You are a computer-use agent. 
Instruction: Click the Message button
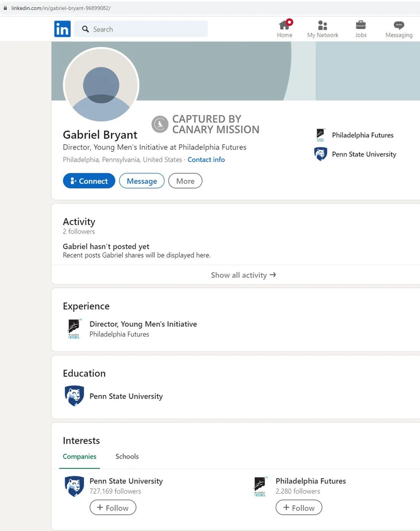coord(142,181)
